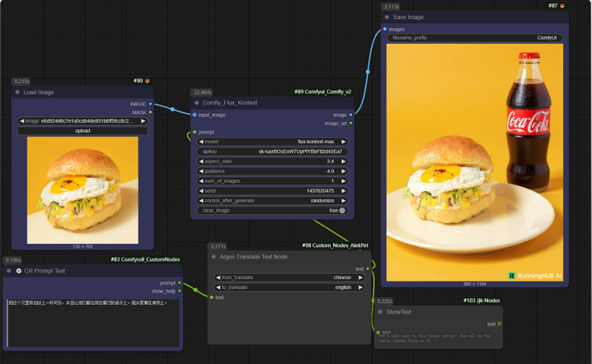The height and width of the screenshot is (364, 592).
Task: Click the icon beside the #87 badge
Action: (x=562, y=6)
